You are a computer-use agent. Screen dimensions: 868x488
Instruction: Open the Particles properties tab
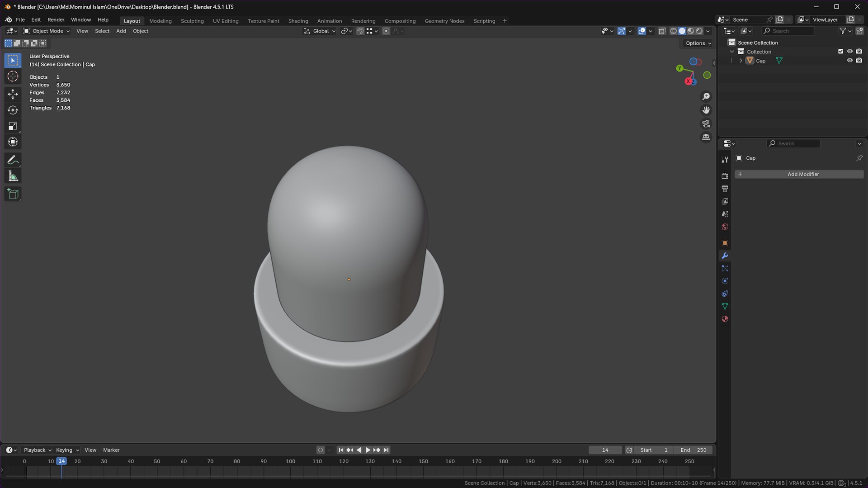(x=725, y=268)
